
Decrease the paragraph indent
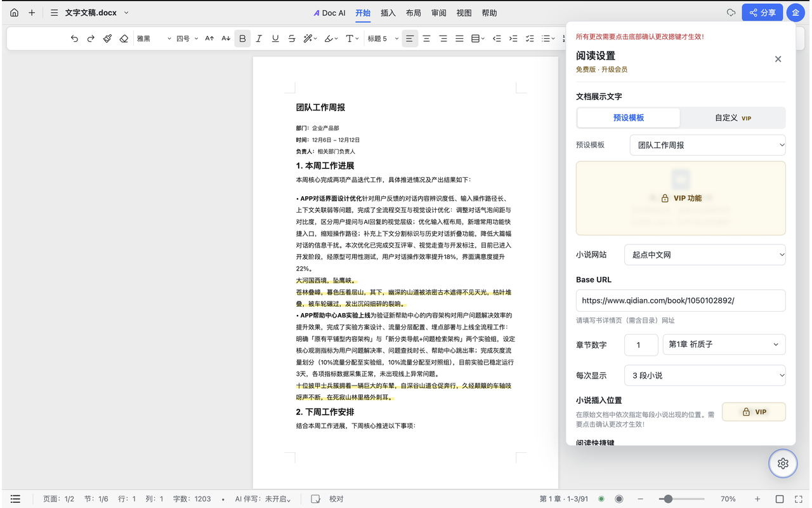click(x=497, y=39)
